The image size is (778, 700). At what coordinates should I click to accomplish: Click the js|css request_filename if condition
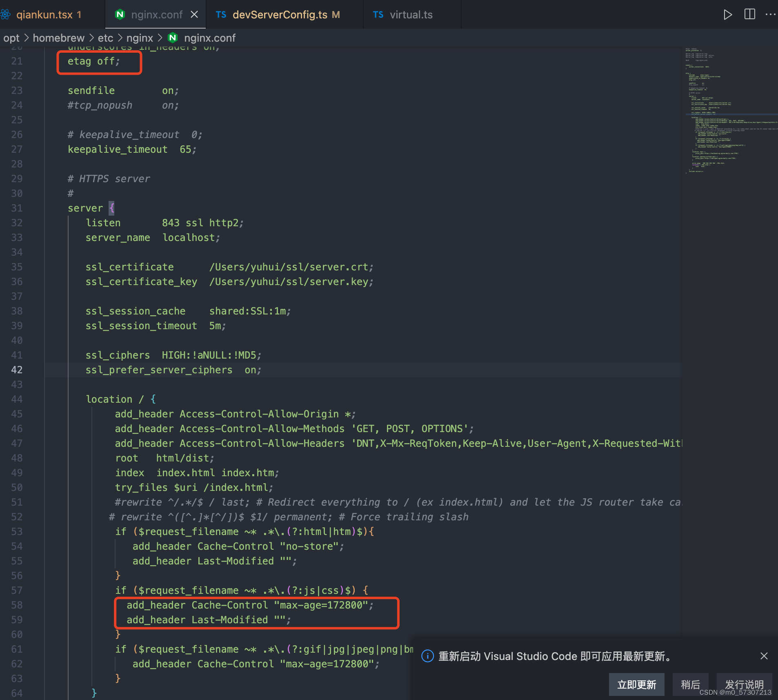pyautogui.click(x=242, y=591)
